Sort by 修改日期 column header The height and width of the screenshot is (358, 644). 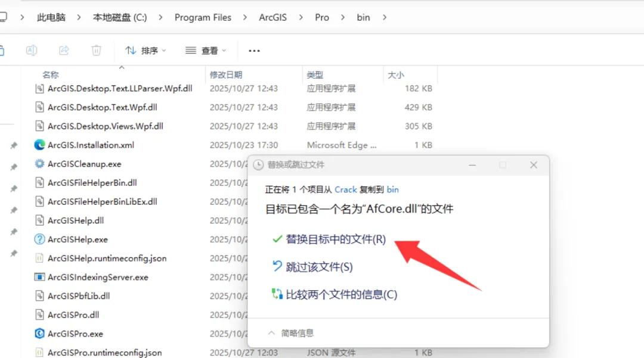pyautogui.click(x=226, y=75)
